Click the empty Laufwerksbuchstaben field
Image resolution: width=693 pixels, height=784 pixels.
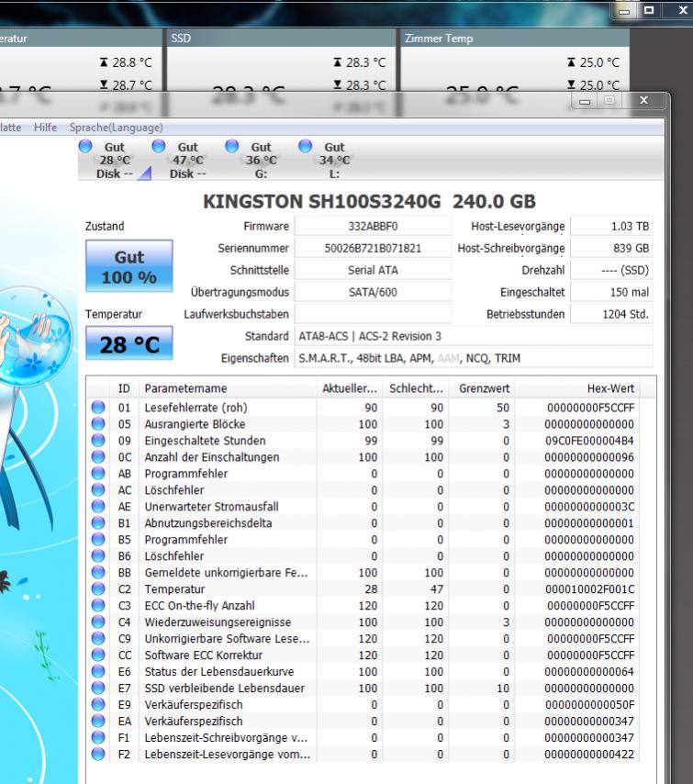[373, 314]
